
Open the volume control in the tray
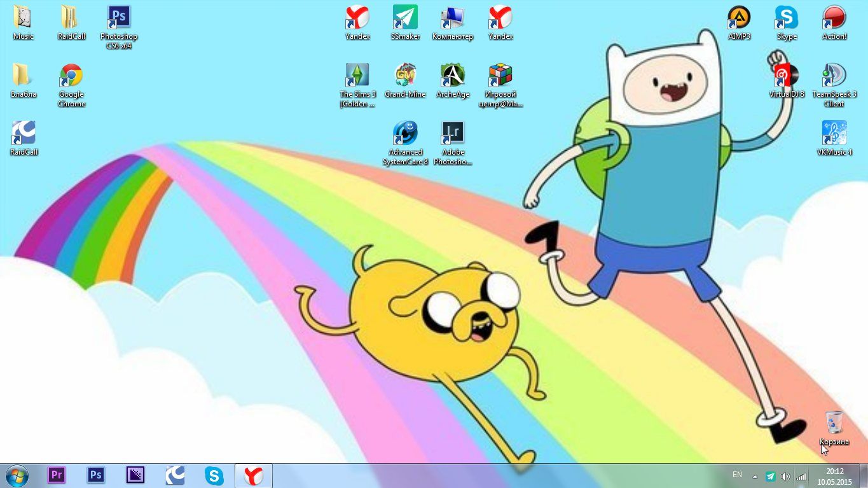[x=785, y=476]
